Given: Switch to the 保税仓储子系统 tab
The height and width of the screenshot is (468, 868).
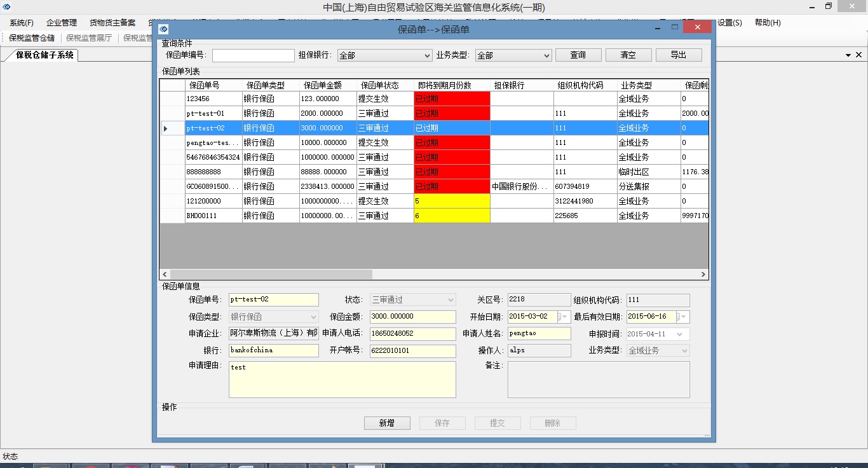Looking at the screenshot, I should click(x=44, y=55).
